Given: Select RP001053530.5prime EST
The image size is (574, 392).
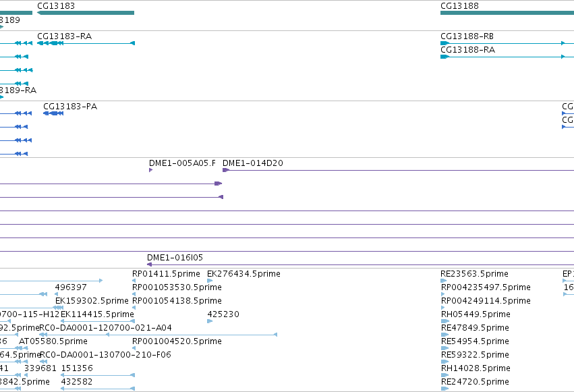Looking at the screenshot, I should [x=177, y=287].
